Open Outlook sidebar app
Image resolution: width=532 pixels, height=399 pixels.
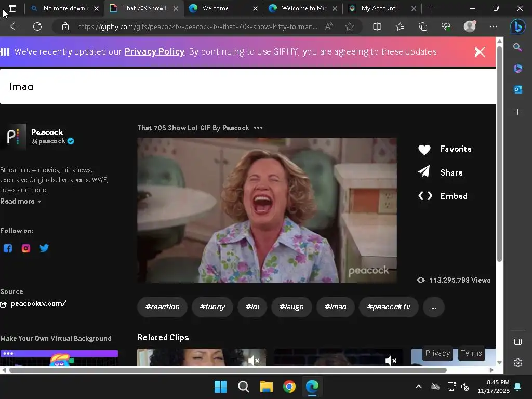517,89
